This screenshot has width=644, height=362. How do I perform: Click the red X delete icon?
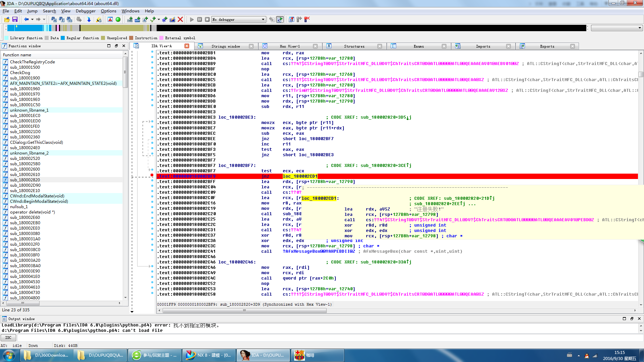point(180,19)
